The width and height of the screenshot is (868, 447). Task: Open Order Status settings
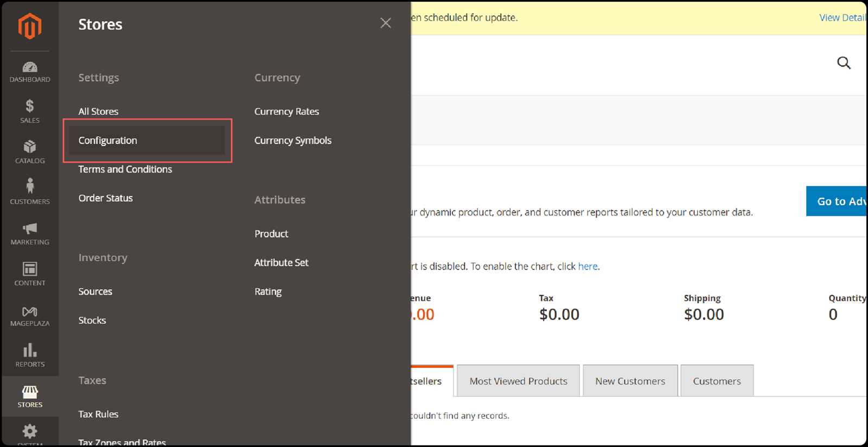tap(105, 198)
